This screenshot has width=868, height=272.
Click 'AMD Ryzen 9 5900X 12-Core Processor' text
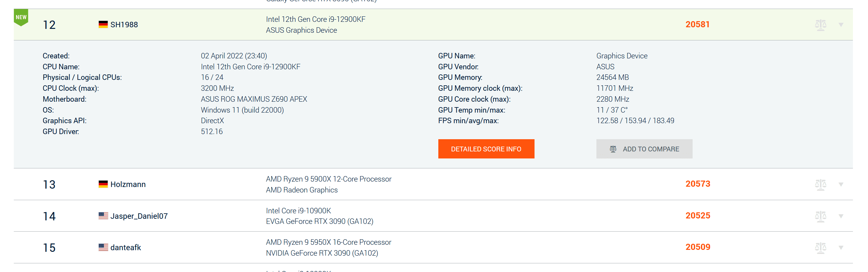[329, 179]
